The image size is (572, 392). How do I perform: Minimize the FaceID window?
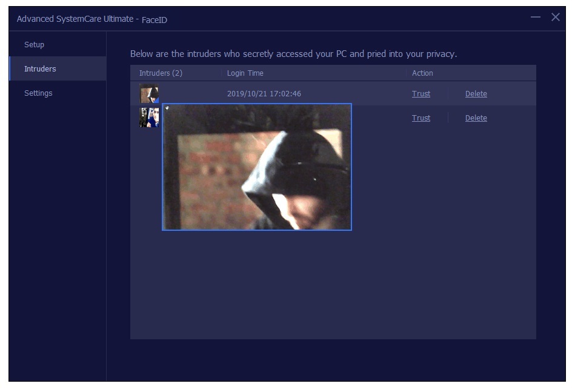coord(536,18)
